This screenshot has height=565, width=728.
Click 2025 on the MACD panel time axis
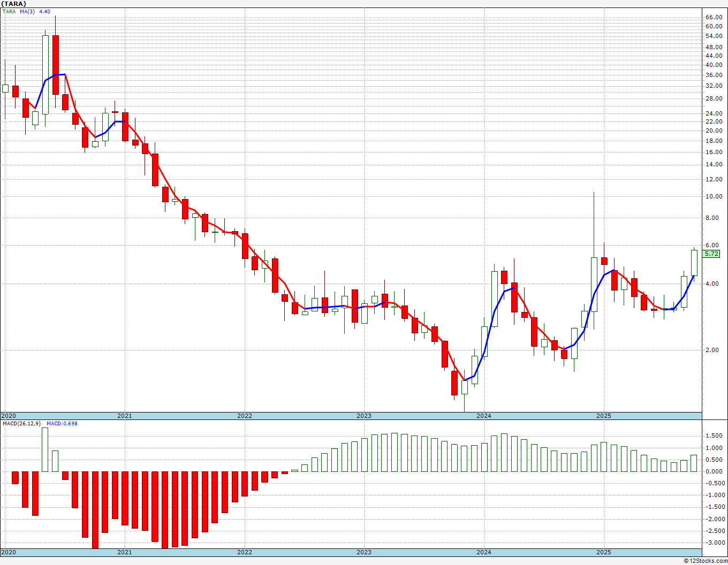coord(604,552)
